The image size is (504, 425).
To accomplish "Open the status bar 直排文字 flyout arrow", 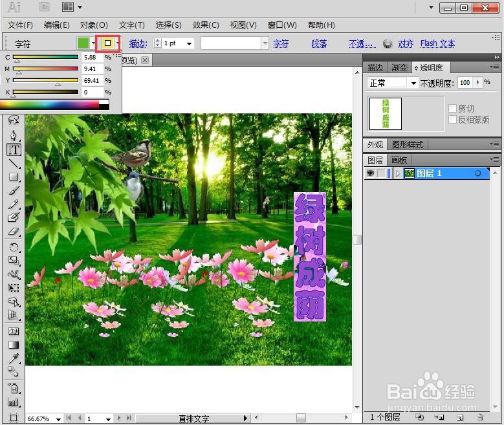I will point(246,418).
